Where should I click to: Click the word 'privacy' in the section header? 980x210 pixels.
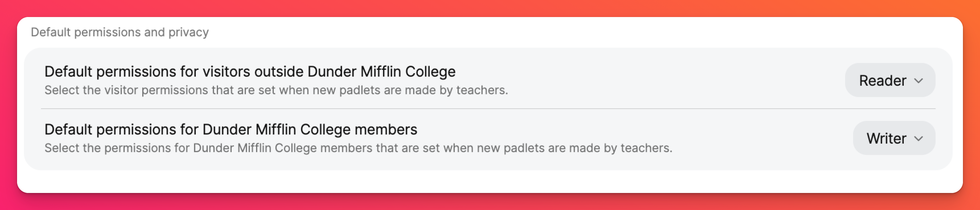[x=188, y=32]
